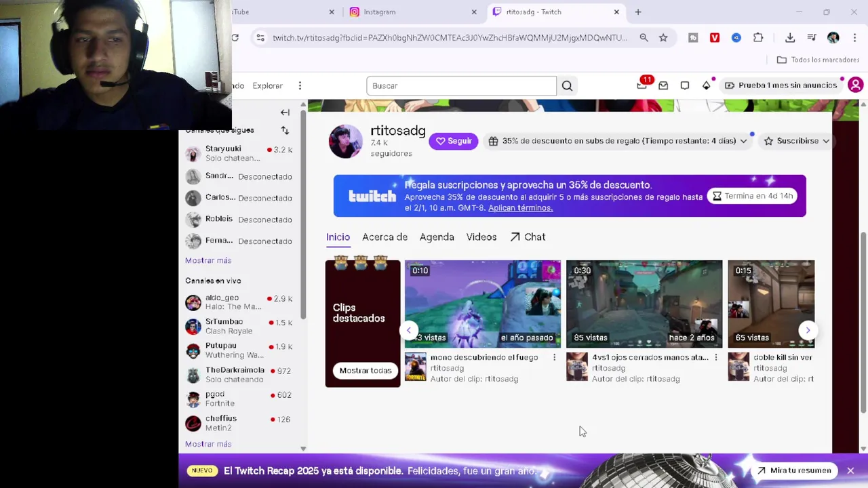The height and width of the screenshot is (488, 868).
Task: Open the inbox icon with 11 badge
Action: (x=642, y=85)
